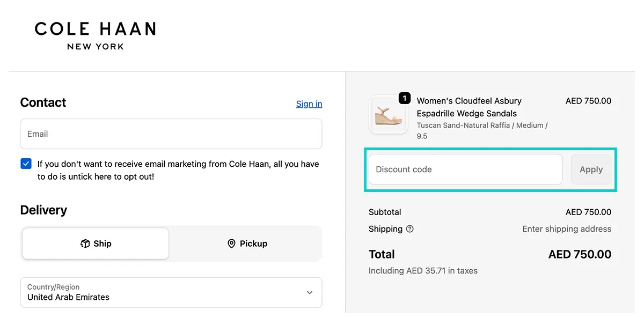Click the Enter shipping address text
Image resolution: width=644 pixels, height=317 pixels.
coord(567,229)
